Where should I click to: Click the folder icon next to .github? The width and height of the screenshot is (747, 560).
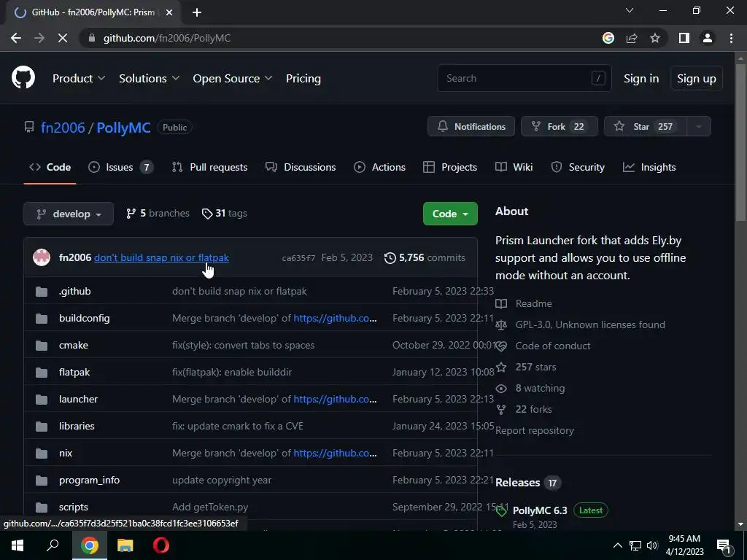coord(42,292)
